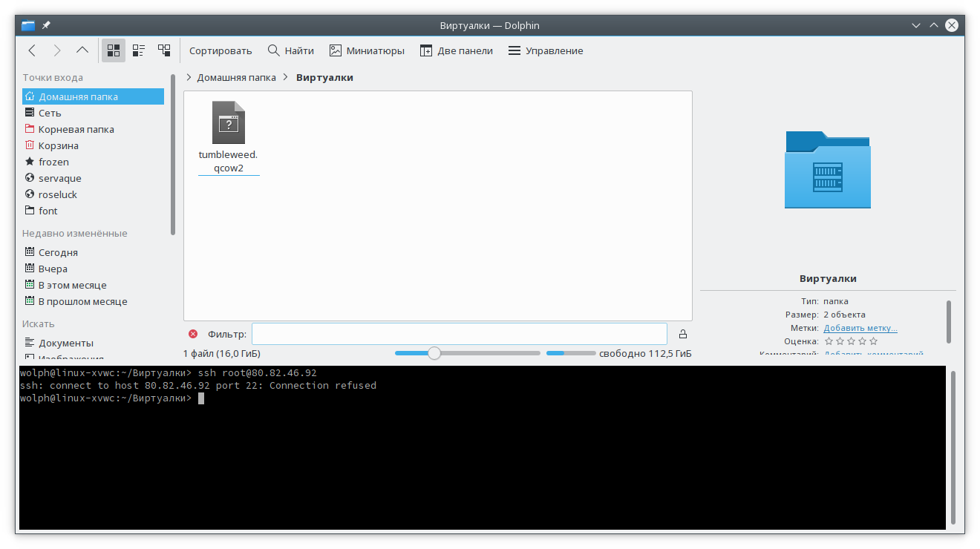The height and width of the screenshot is (549, 980).
Task: Click the terminal panel scrollbar
Action: pyautogui.click(x=953, y=447)
